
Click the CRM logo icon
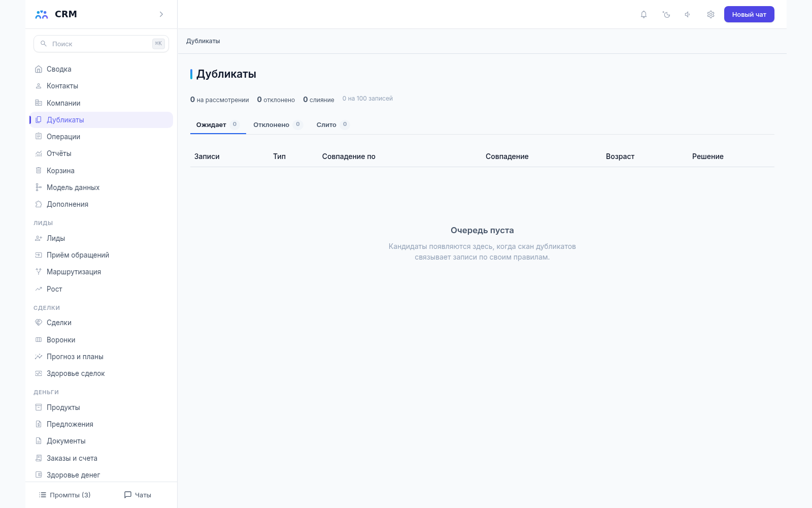[x=42, y=14]
